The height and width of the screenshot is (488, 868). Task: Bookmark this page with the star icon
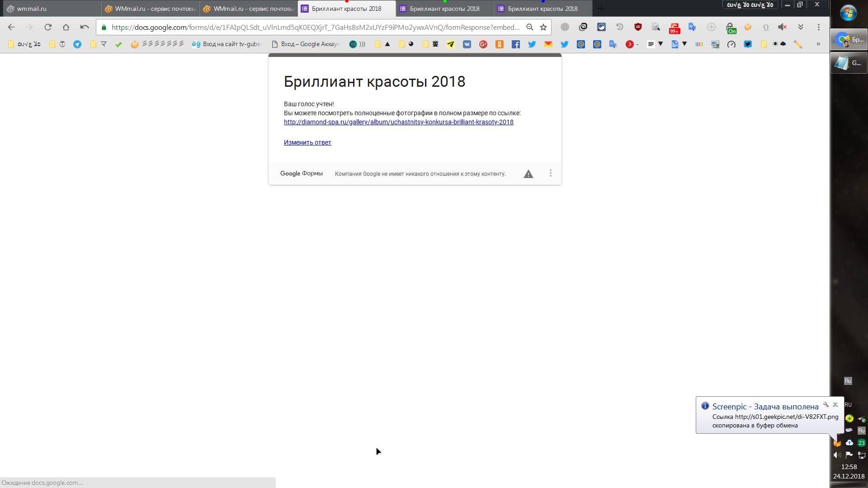(543, 27)
